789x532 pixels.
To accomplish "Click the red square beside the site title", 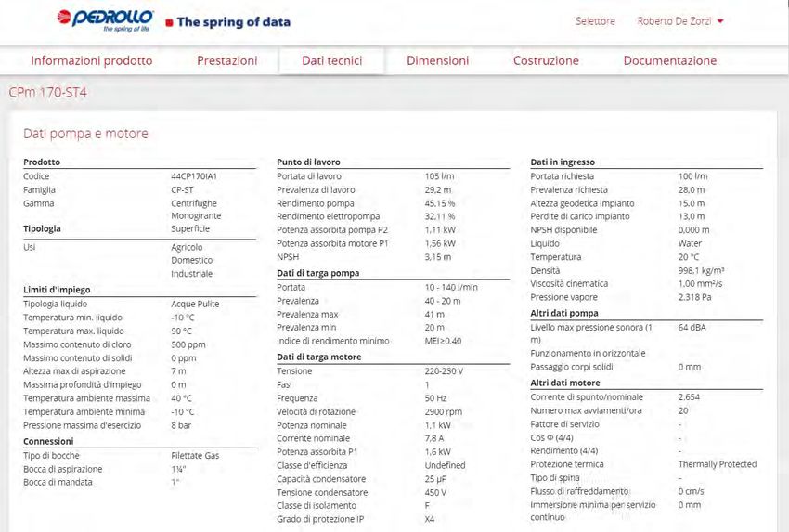I will [168, 23].
